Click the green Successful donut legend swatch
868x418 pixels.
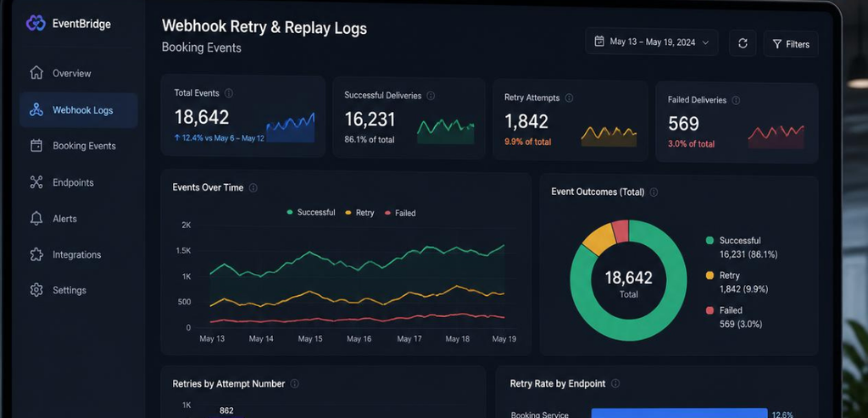[709, 240]
